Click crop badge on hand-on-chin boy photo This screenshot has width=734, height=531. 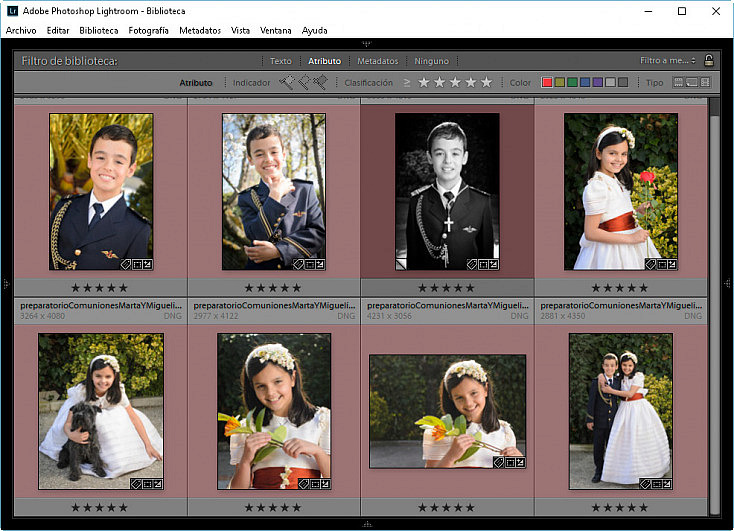tap(309, 265)
